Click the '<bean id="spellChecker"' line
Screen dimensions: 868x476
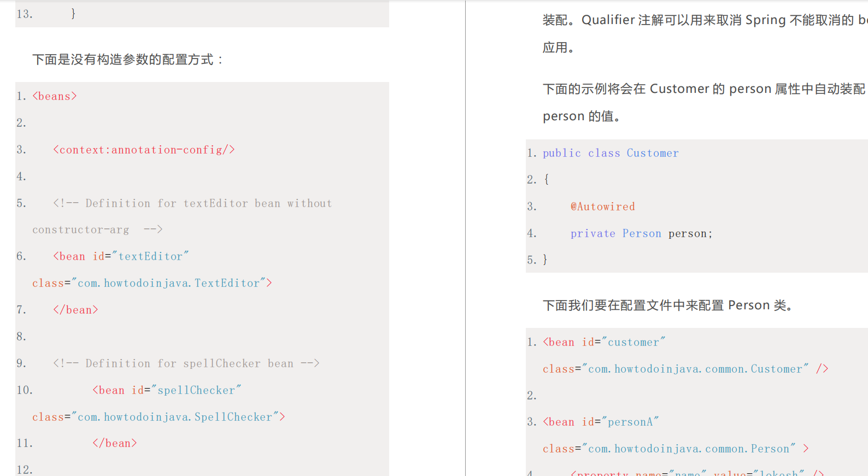point(167,390)
